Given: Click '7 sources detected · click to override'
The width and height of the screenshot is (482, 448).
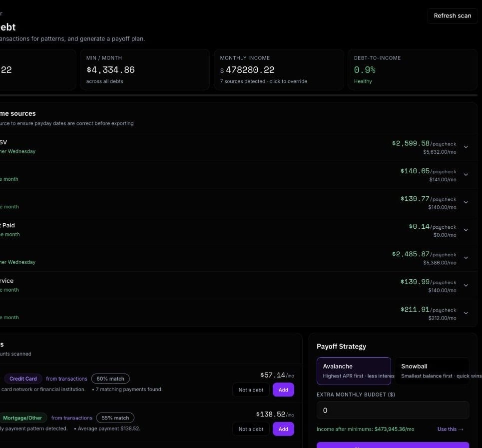Looking at the screenshot, I should coord(263,81).
